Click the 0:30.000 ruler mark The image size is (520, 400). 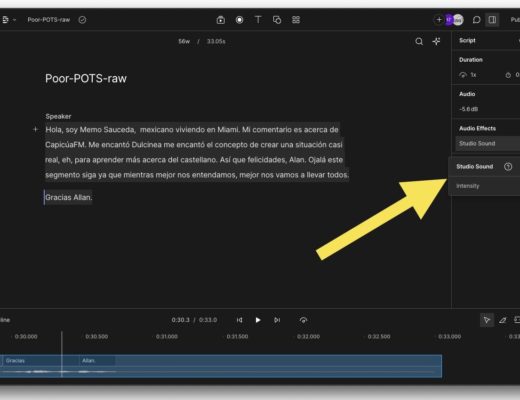[26, 337]
